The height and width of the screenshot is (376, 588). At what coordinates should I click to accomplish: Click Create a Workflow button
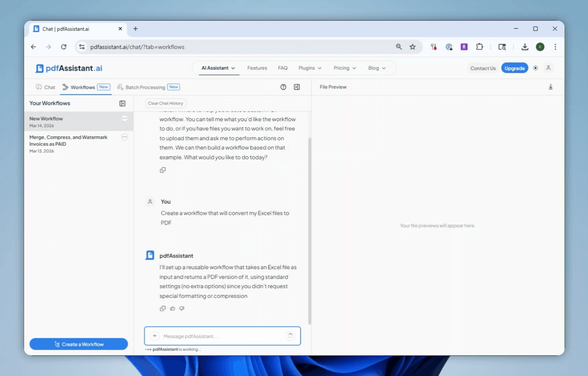pos(78,344)
